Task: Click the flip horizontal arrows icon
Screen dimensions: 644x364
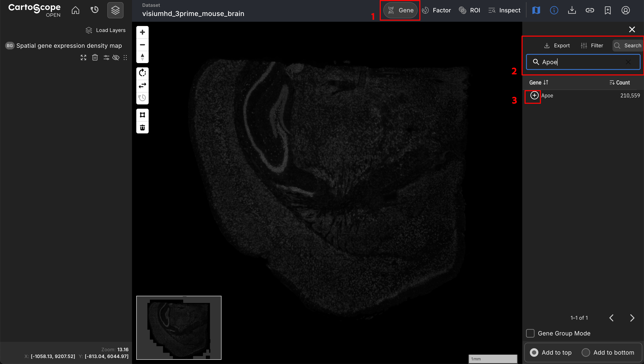Action: [x=142, y=85]
